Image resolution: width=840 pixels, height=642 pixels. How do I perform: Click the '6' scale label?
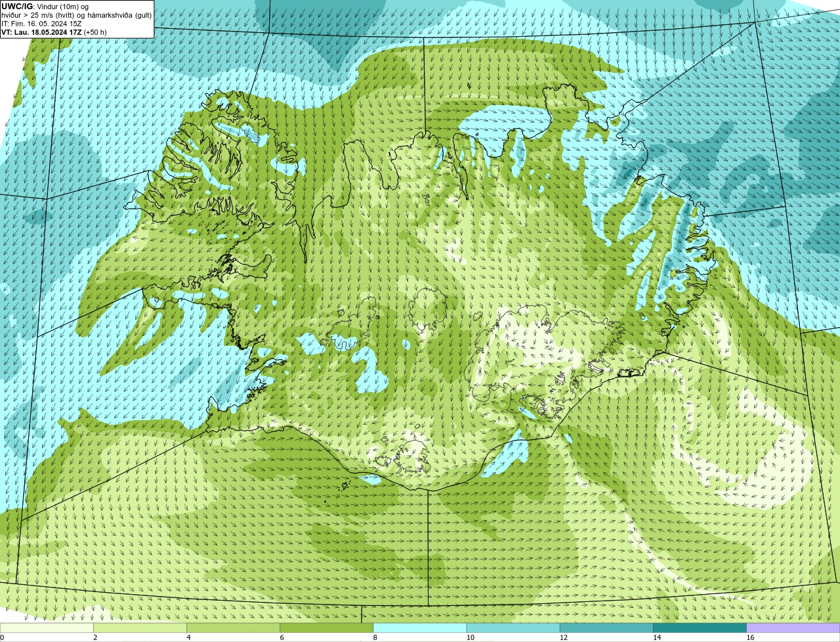point(282,637)
